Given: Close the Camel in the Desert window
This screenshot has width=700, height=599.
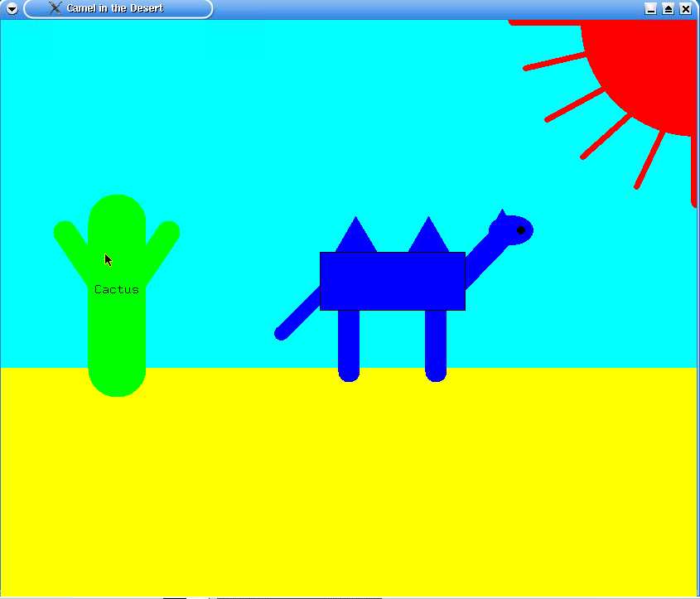Looking at the screenshot, I should pos(686,8).
